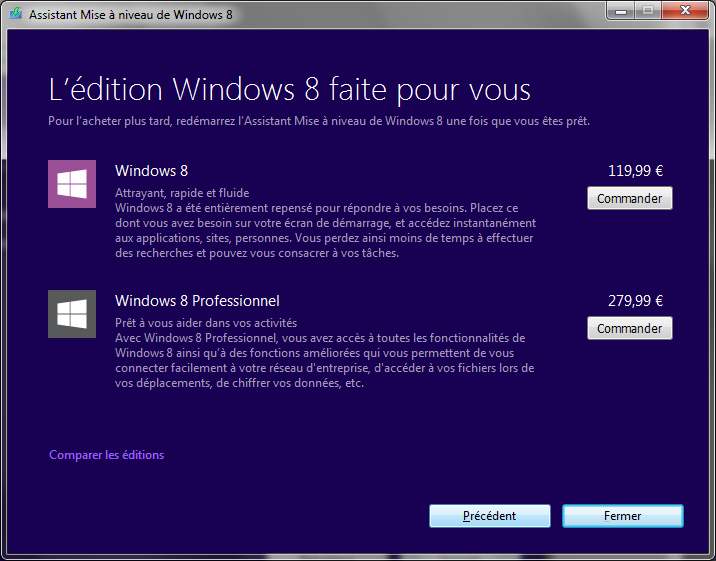The image size is (716, 561).
Task: Go back with the Précédent button
Action: point(489,516)
